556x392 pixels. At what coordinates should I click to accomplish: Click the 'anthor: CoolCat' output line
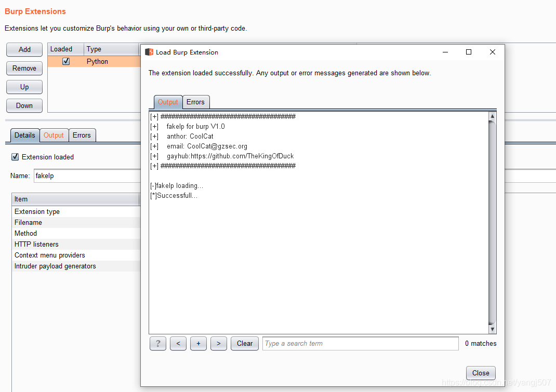tap(182, 137)
